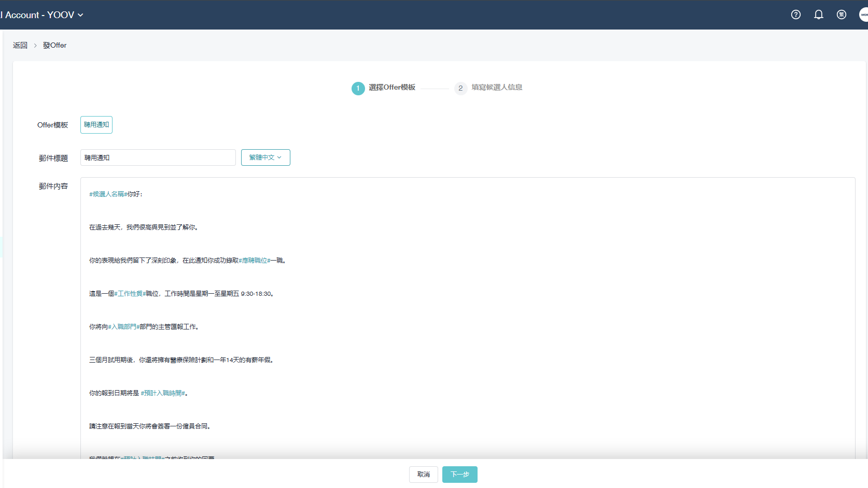Click the step 2 circle indicator
The image size is (868, 488).
pos(460,88)
